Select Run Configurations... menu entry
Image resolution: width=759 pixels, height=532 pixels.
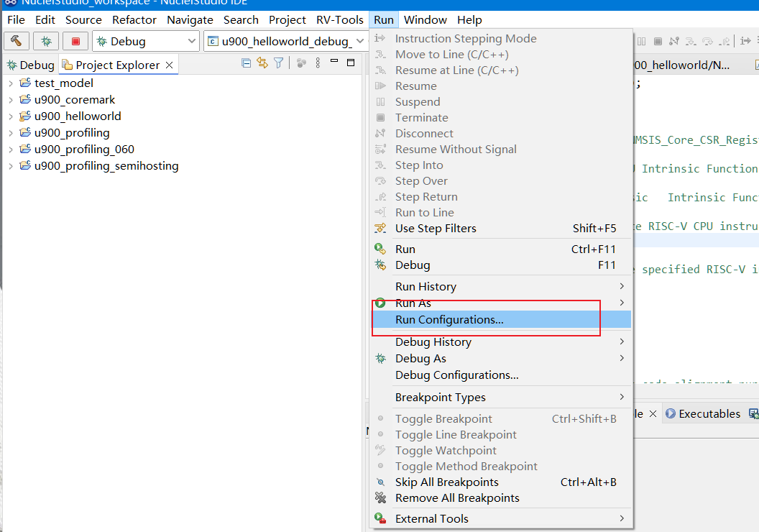[x=449, y=320]
